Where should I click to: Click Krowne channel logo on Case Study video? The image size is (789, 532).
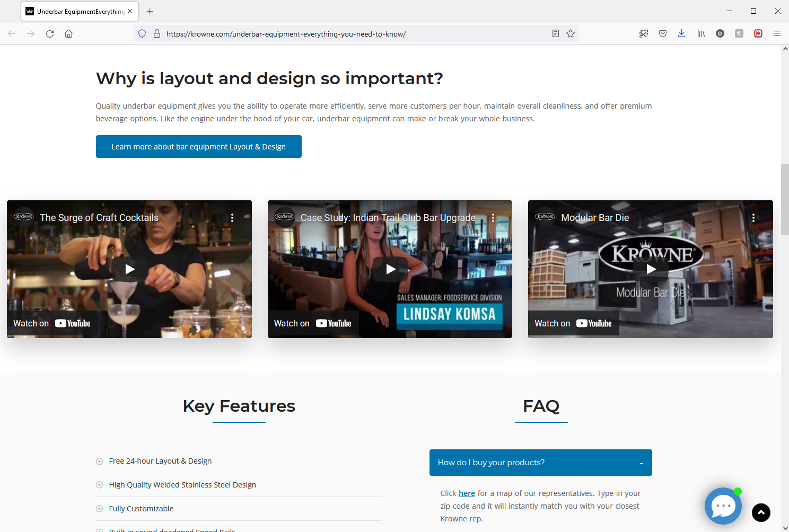coord(285,217)
